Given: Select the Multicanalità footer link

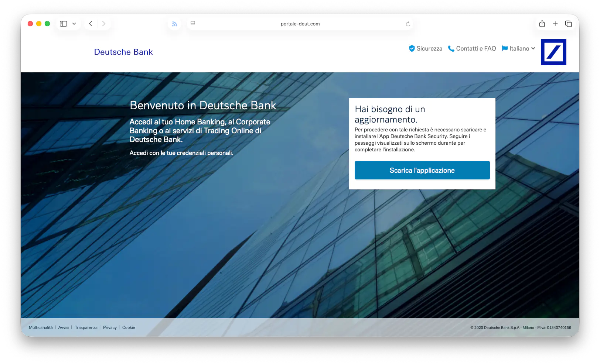Looking at the screenshot, I should tap(41, 327).
